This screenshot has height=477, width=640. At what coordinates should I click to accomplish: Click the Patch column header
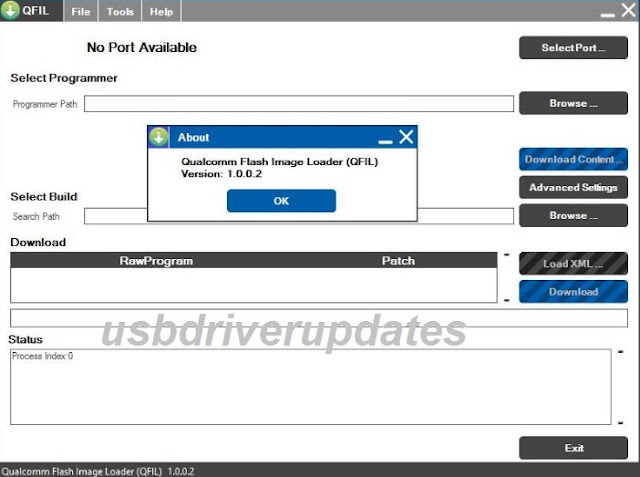tap(398, 261)
